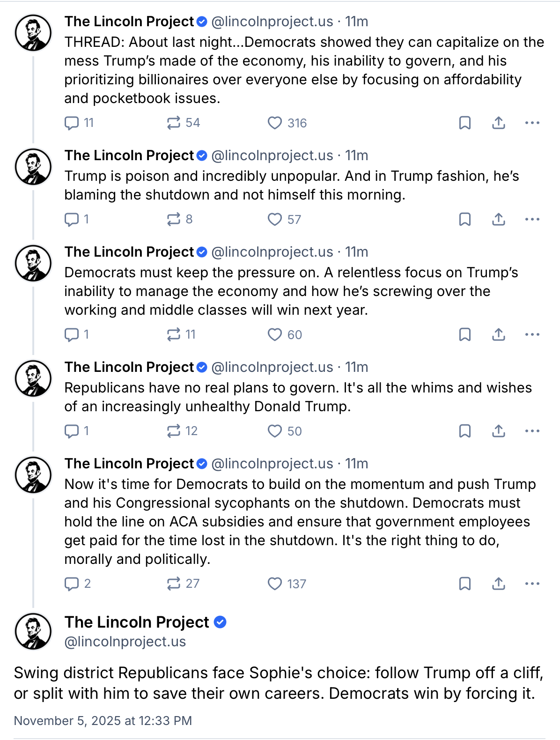Open more options for the THREAD post
Viewport: 560px width, 740px height.
(532, 123)
